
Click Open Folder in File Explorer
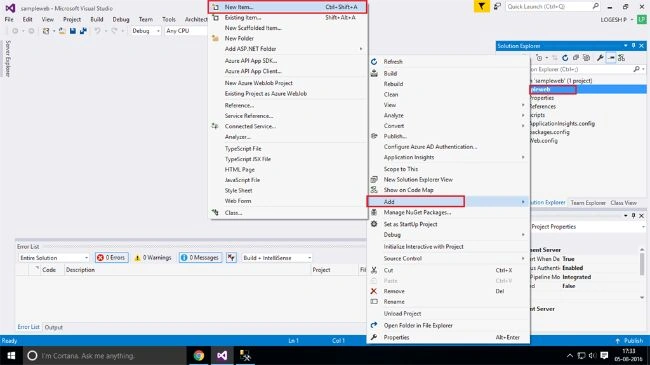[x=448, y=326]
